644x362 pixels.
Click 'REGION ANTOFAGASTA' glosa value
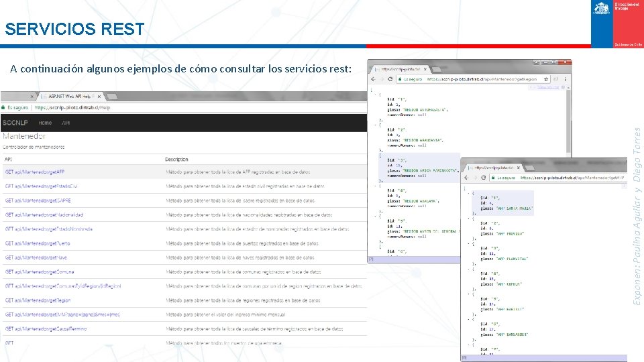[x=425, y=109]
